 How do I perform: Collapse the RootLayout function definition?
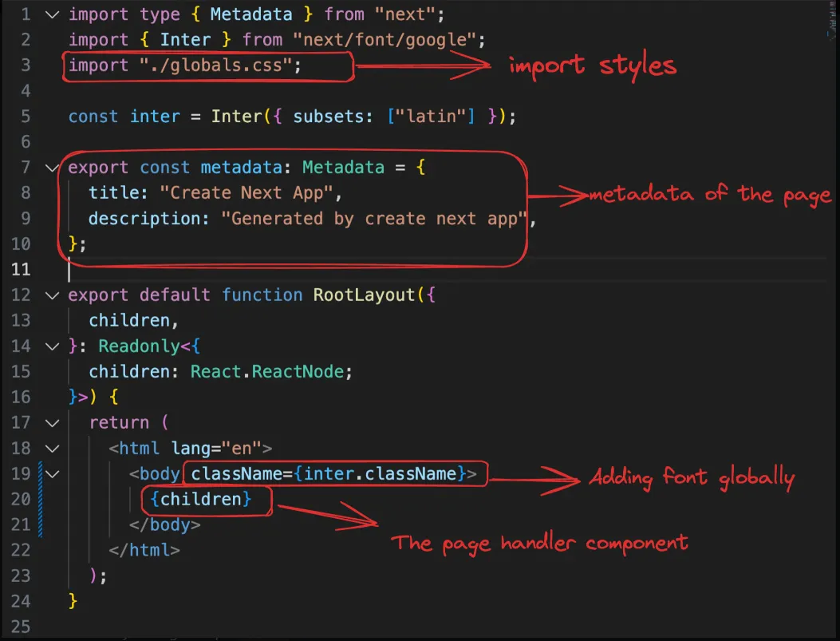(53, 295)
